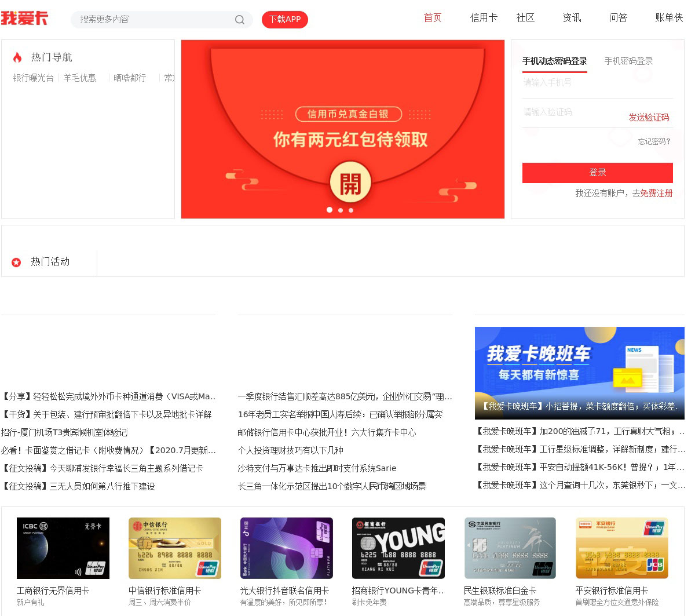The height and width of the screenshot is (616, 695).
Task: Open 民生银联 platinum card thumbnail
Action: coord(510,548)
